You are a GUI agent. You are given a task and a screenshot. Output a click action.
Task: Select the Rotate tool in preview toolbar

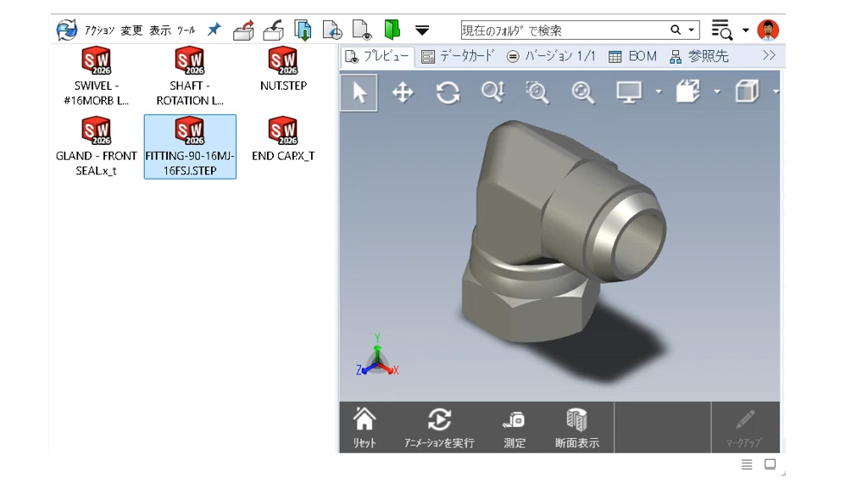[x=448, y=92]
